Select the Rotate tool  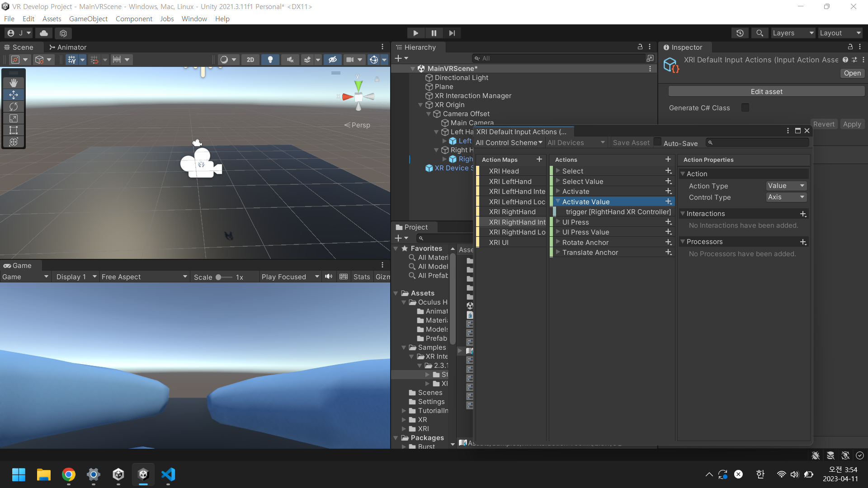pyautogui.click(x=14, y=106)
